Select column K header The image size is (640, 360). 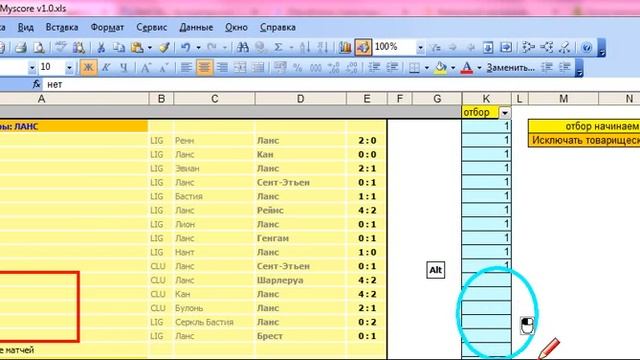[x=486, y=99]
